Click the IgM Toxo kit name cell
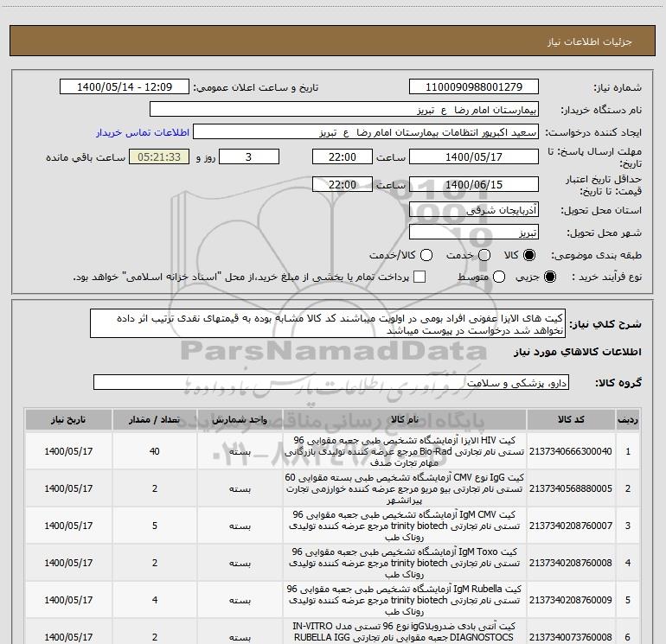 pos(405,563)
